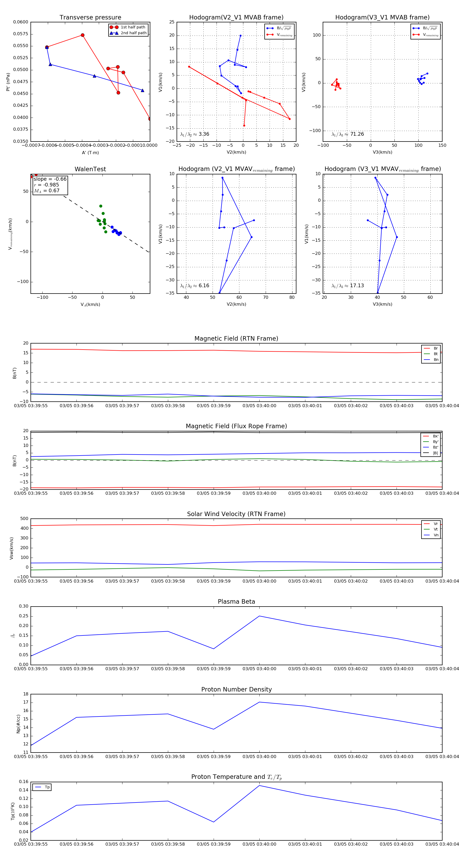Click the Proton Number Density peak at 03:40:00
The width and height of the screenshot is (473, 868).
[259, 702]
